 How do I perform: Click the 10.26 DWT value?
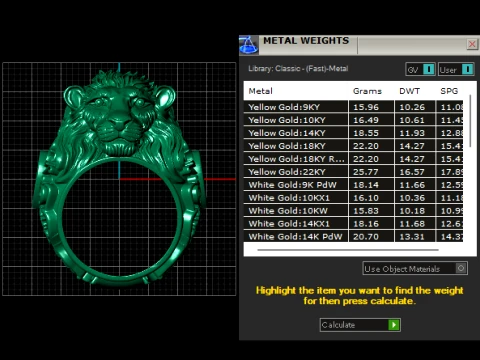pos(412,107)
